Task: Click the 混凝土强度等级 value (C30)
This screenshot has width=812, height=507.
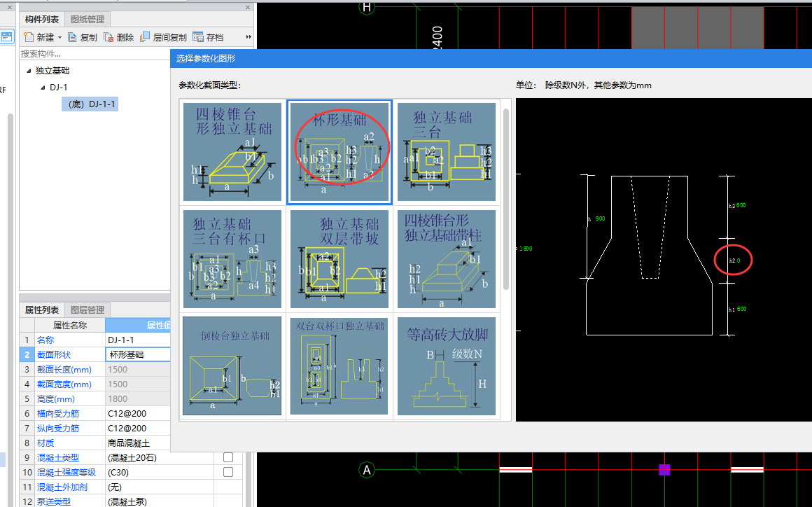Action: [x=118, y=472]
